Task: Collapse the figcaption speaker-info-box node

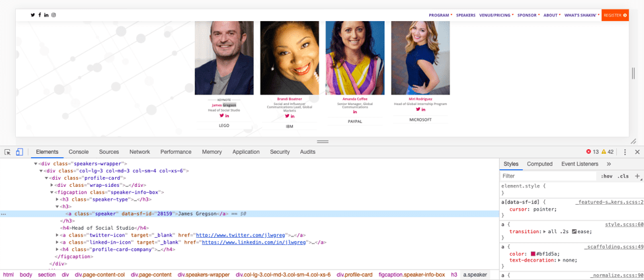Action: (52, 192)
